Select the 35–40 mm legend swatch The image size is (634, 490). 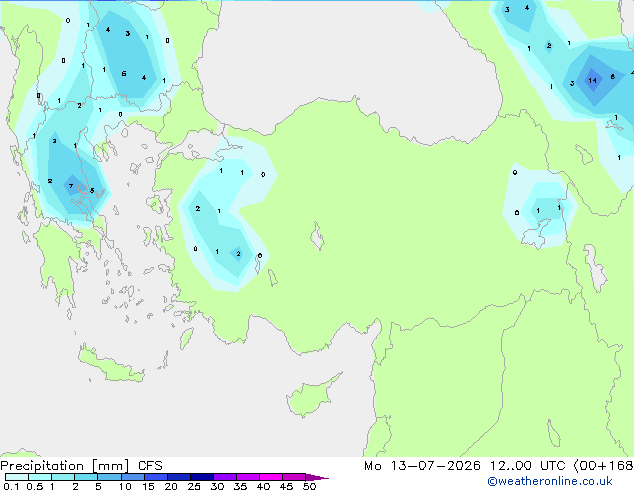pyautogui.click(x=248, y=477)
